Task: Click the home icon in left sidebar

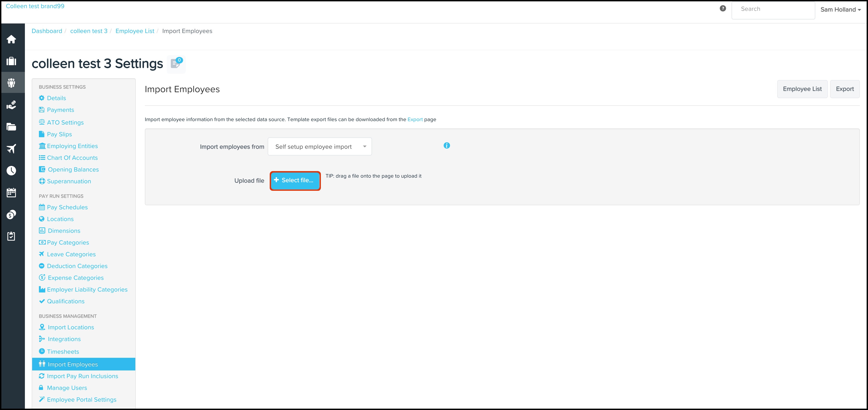Action: (x=12, y=39)
